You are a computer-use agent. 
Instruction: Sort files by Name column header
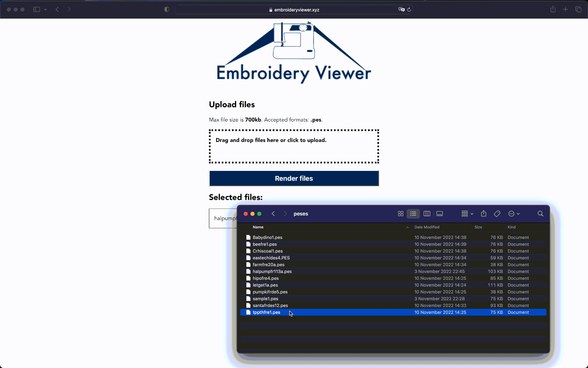258,227
